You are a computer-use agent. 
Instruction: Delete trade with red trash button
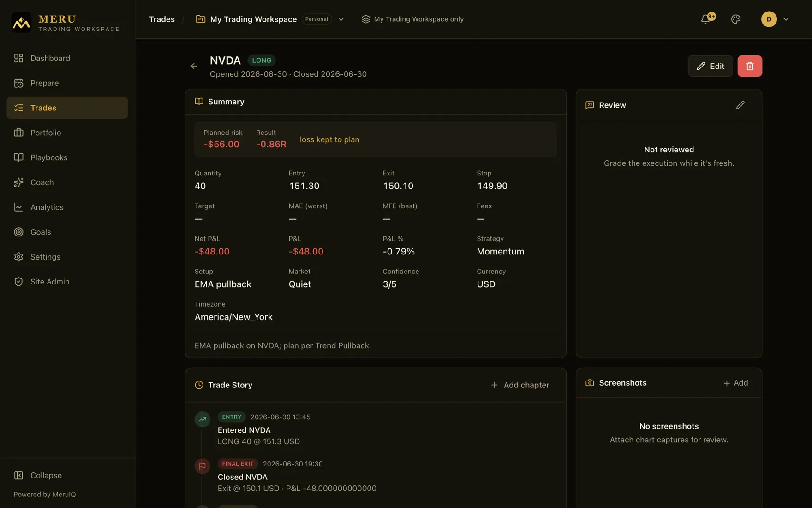[x=750, y=66]
